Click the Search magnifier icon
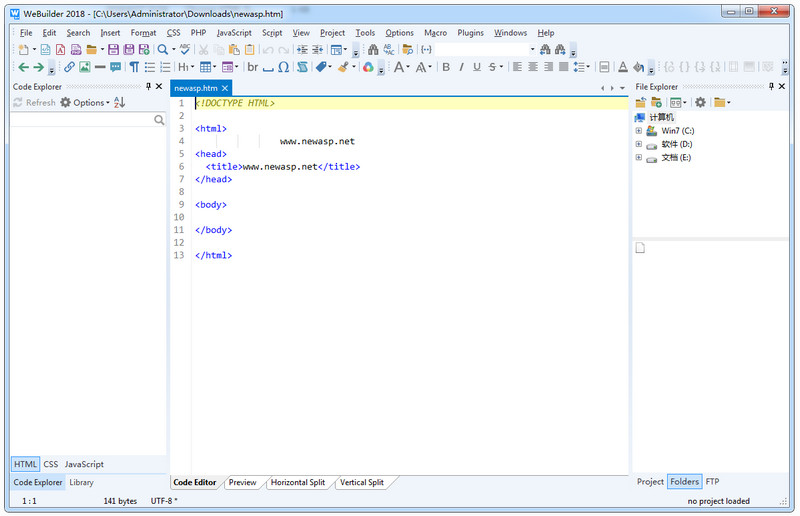This screenshot has width=800, height=516. click(163, 50)
